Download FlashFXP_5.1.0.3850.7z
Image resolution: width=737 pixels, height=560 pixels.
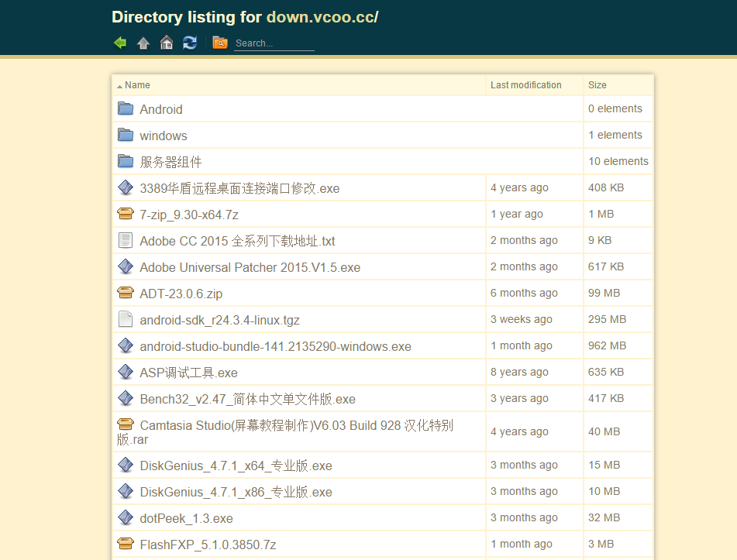(208, 545)
